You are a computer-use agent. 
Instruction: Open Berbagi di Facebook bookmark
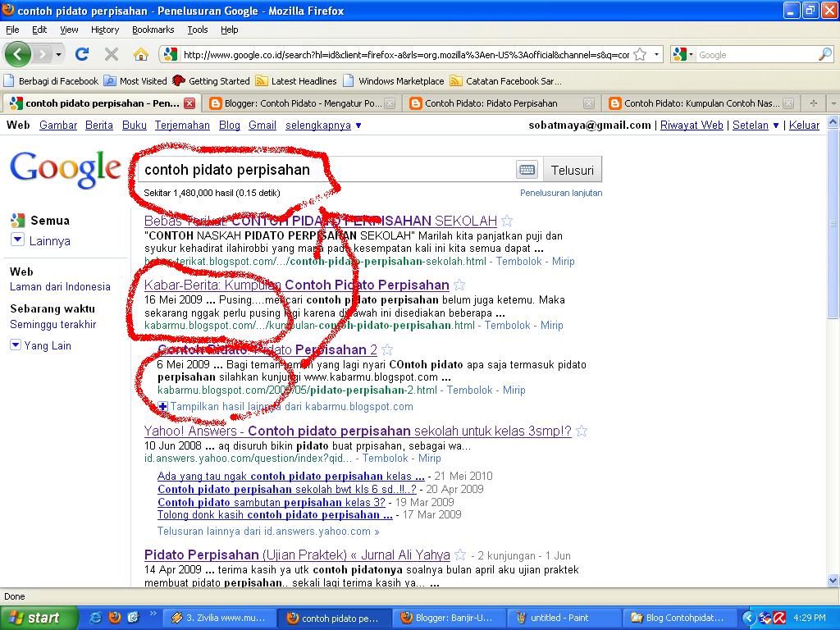(x=51, y=81)
